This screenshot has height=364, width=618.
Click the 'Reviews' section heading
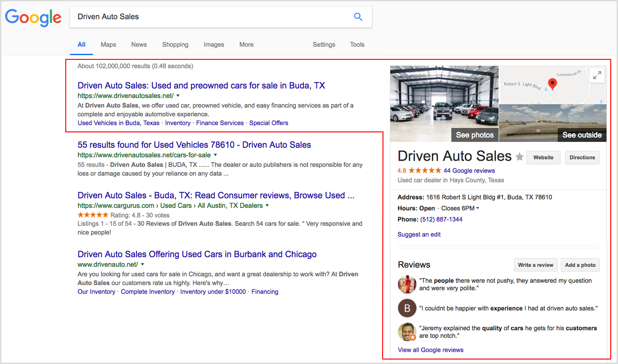pos(414,265)
